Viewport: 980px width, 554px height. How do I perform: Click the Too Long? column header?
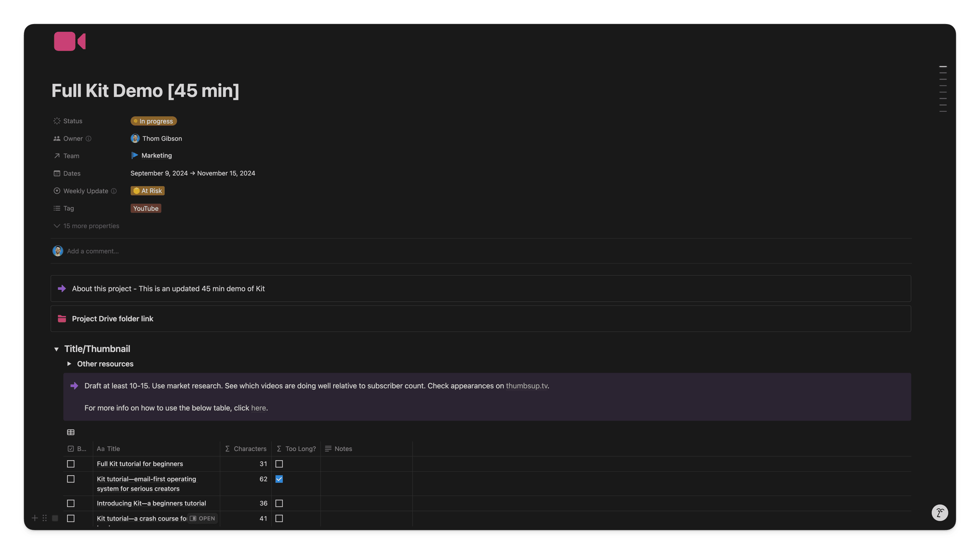(296, 449)
